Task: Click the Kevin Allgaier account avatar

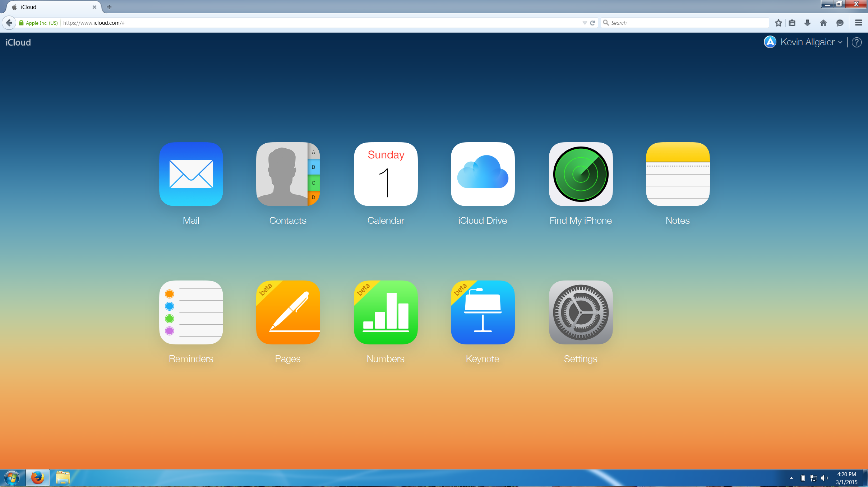Action: pyautogui.click(x=770, y=42)
